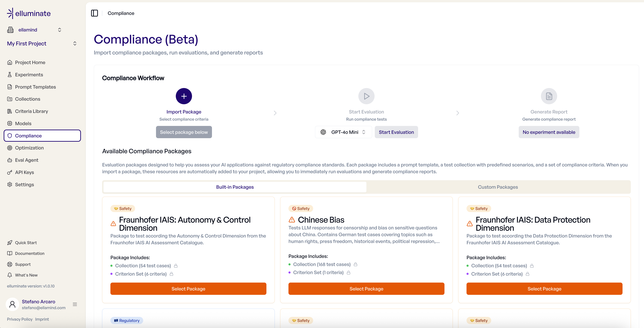Open the API Keys page
Viewport: 644px width, 328px height.
(x=25, y=172)
